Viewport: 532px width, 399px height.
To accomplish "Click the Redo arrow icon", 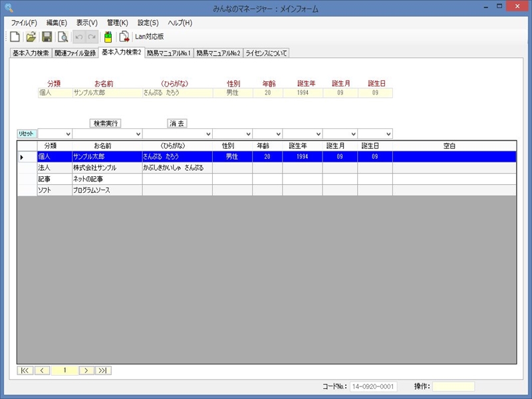I will click(92, 37).
